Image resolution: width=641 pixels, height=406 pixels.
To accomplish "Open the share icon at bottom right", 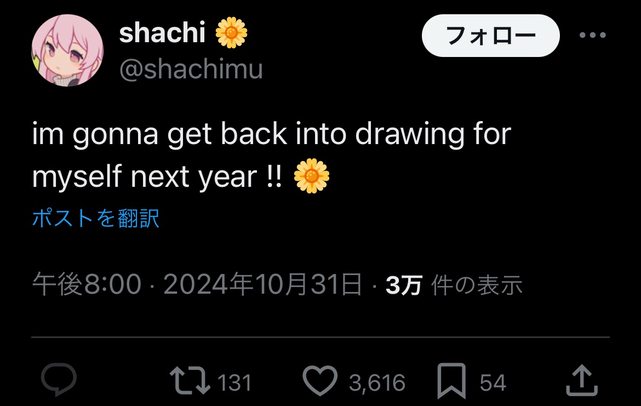I will pos(581,380).
